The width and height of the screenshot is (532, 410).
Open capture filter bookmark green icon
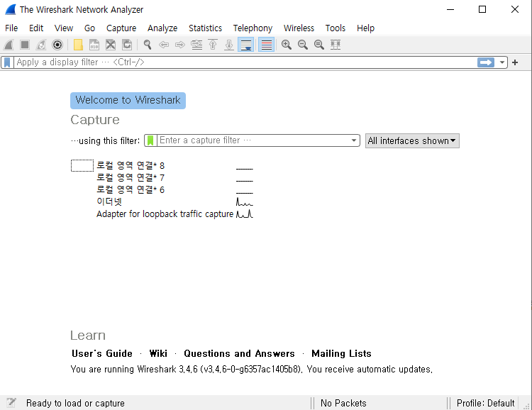coord(150,140)
